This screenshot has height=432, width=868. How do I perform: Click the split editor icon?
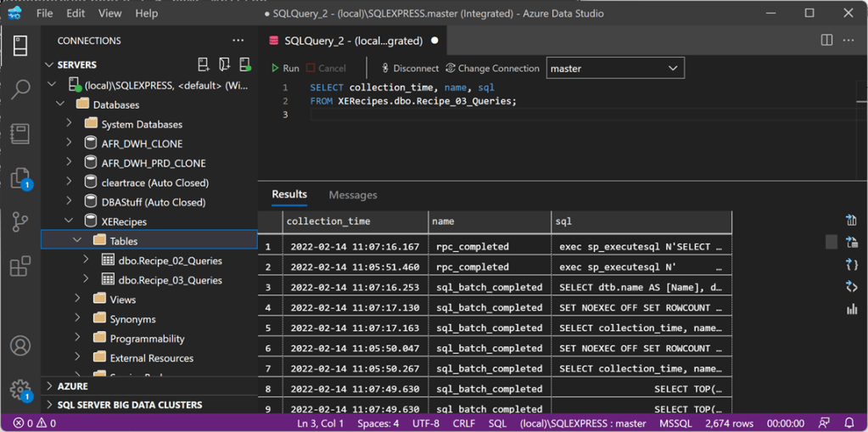point(826,40)
